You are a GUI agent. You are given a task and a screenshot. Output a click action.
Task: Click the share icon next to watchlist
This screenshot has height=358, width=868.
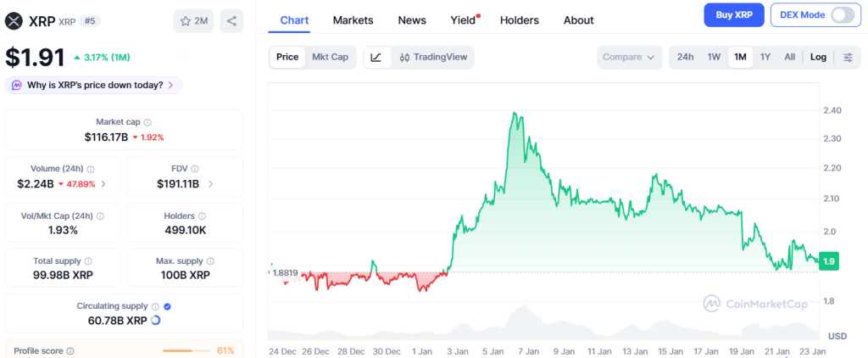point(231,20)
